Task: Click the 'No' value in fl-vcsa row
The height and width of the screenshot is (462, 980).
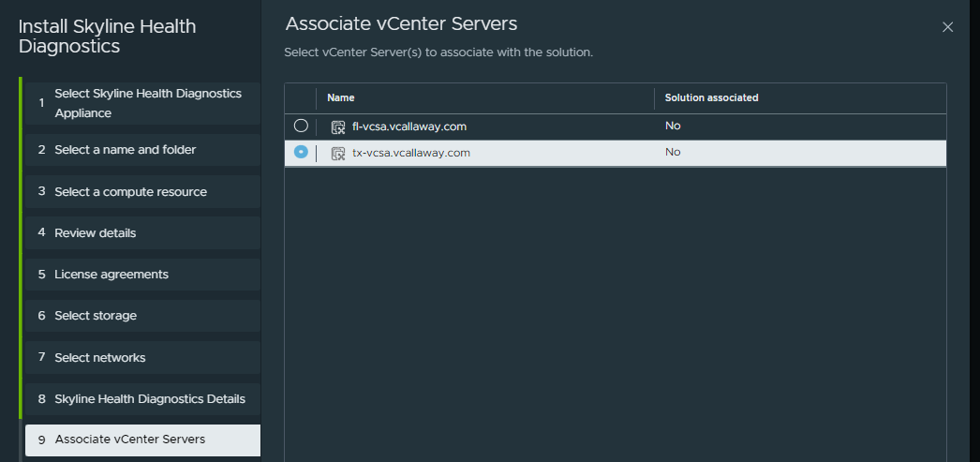Action: coord(673,126)
